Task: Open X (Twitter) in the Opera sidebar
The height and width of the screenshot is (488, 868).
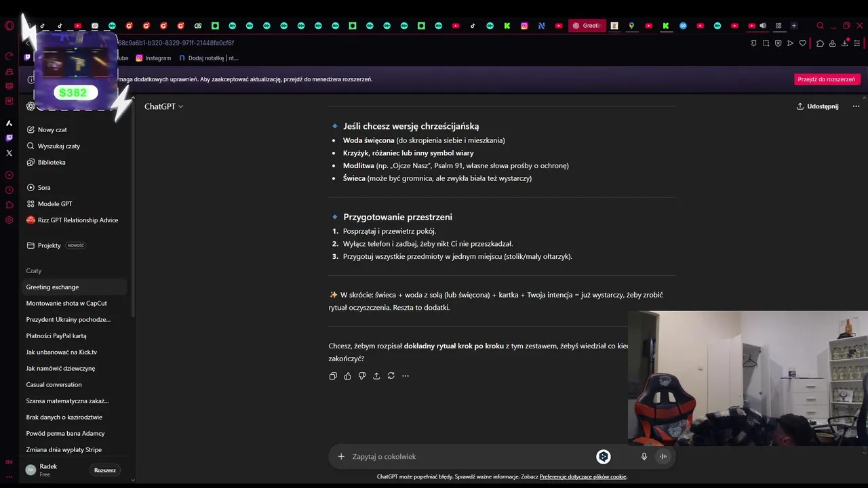Action: pyautogui.click(x=9, y=153)
